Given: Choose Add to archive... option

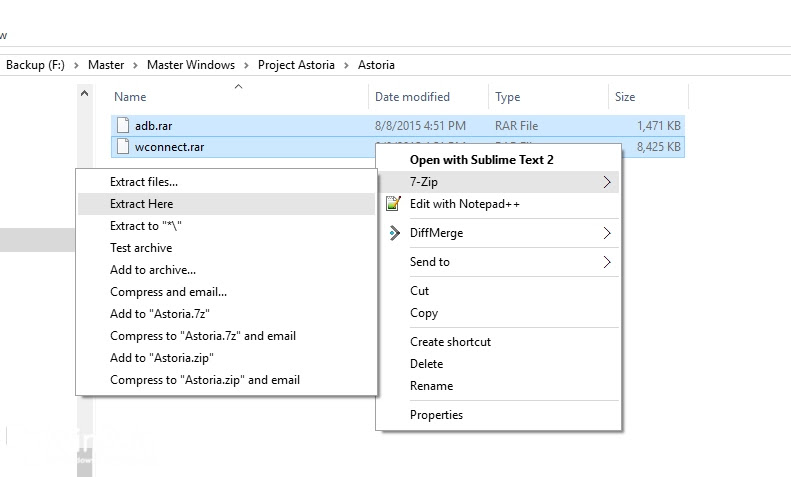Looking at the screenshot, I should coord(226,270).
